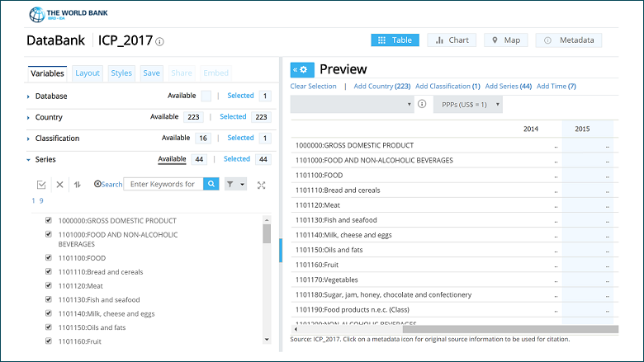The width and height of the screenshot is (644, 362).
Task: Open the PPPs (US$ = 1) dropdown
Action: 468,105
